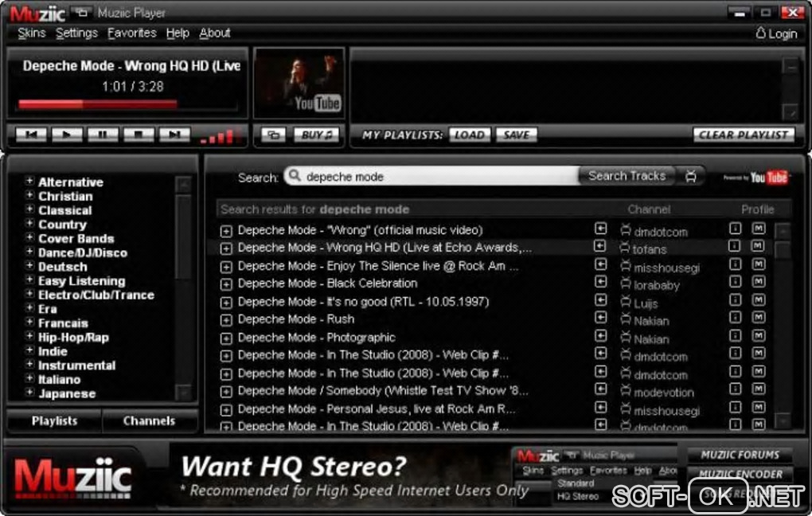812x516 pixels.
Task: Show info for the Luijs row
Action: [736, 299]
